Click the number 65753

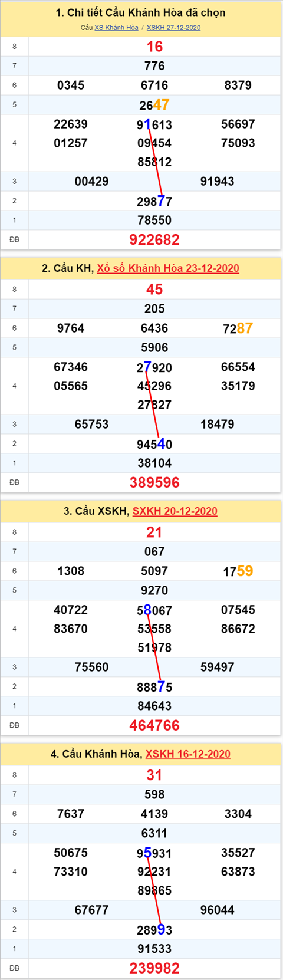coord(91,425)
